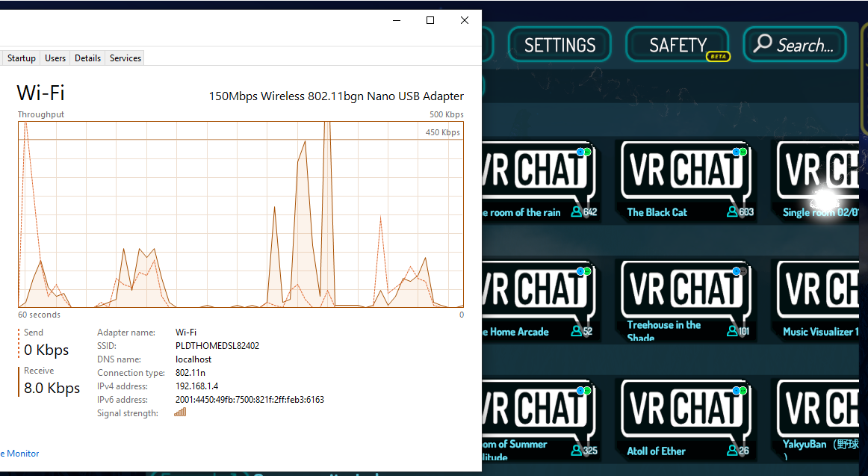868x476 pixels.
Task: Click the Adapter name Wi-Fi value
Action: pyautogui.click(x=186, y=333)
